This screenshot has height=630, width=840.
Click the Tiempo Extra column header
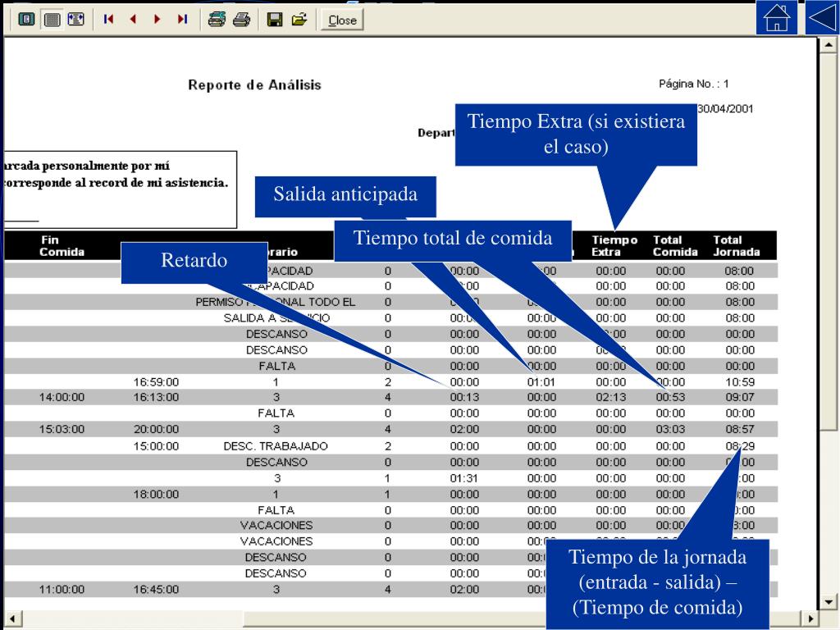coord(614,246)
